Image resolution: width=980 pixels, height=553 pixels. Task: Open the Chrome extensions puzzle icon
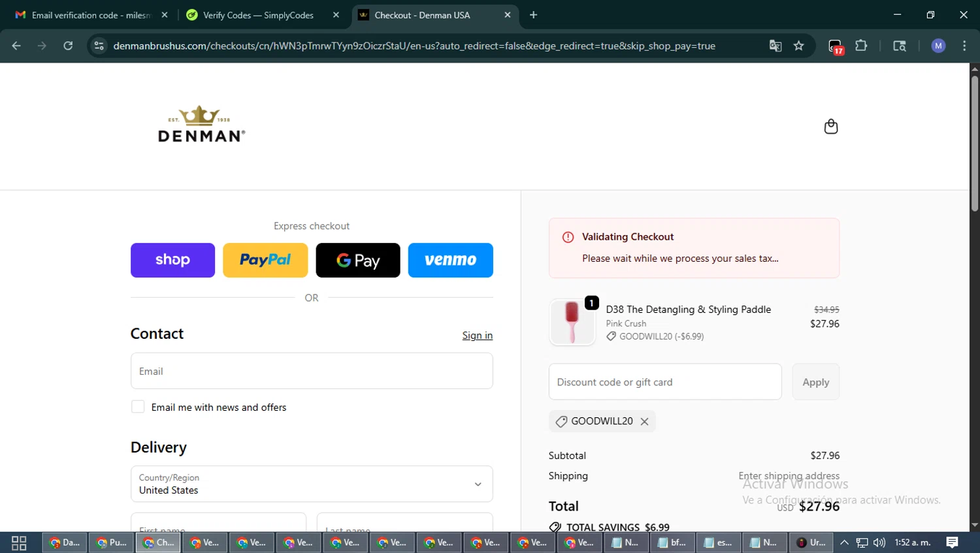(x=861, y=46)
